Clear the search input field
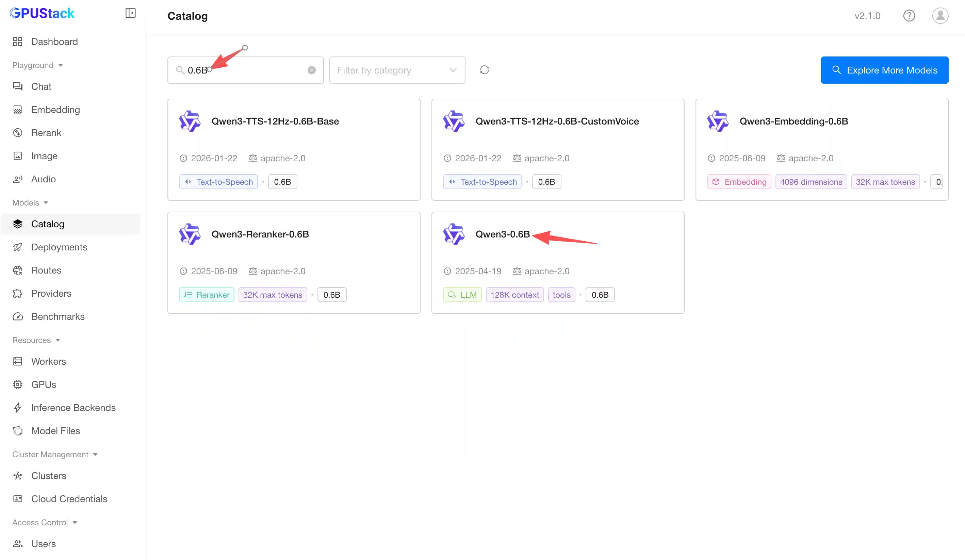The height and width of the screenshot is (560, 965). tap(312, 70)
